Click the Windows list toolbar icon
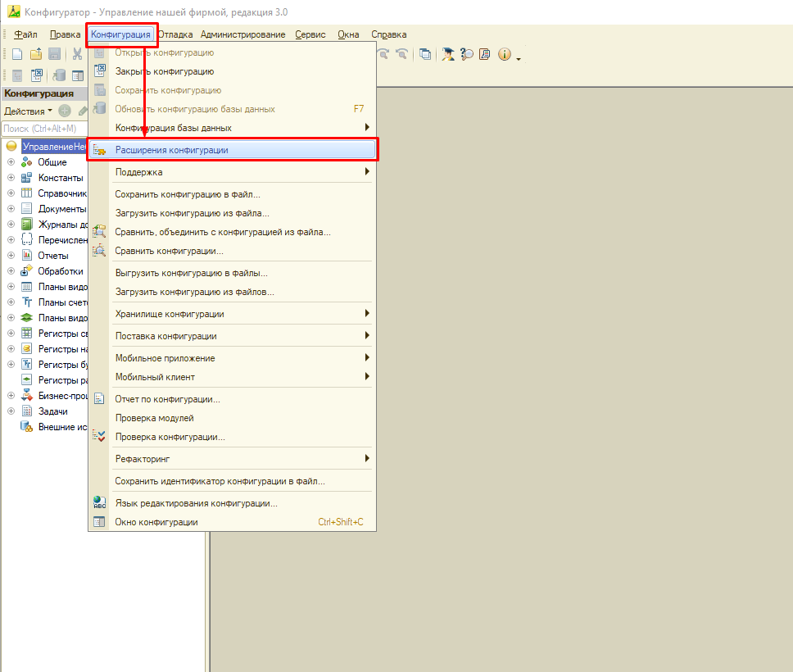 [x=425, y=54]
